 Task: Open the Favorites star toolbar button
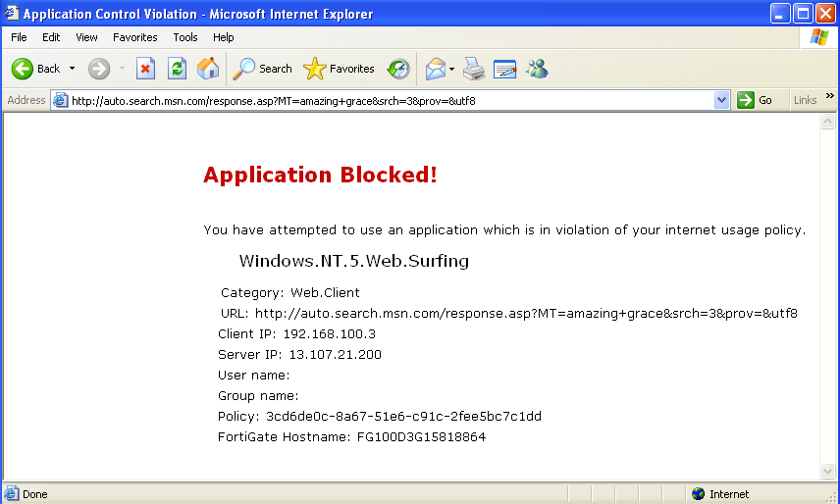point(339,69)
